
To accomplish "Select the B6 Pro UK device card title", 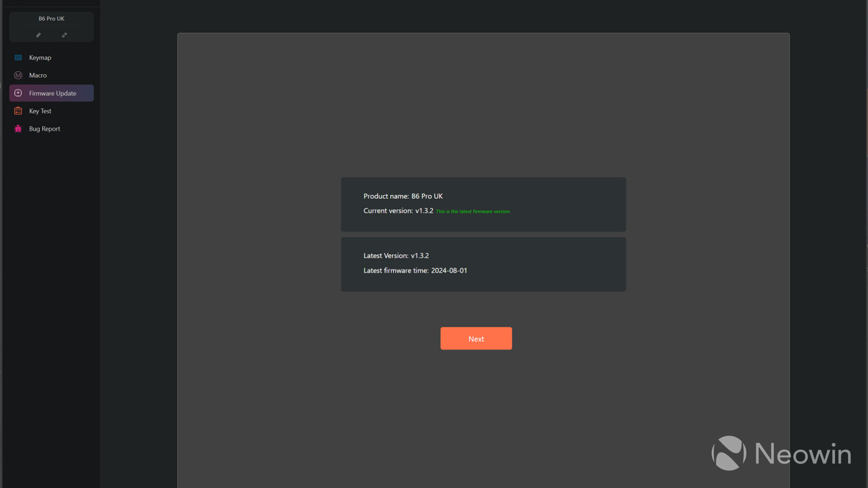I will (52, 19).
